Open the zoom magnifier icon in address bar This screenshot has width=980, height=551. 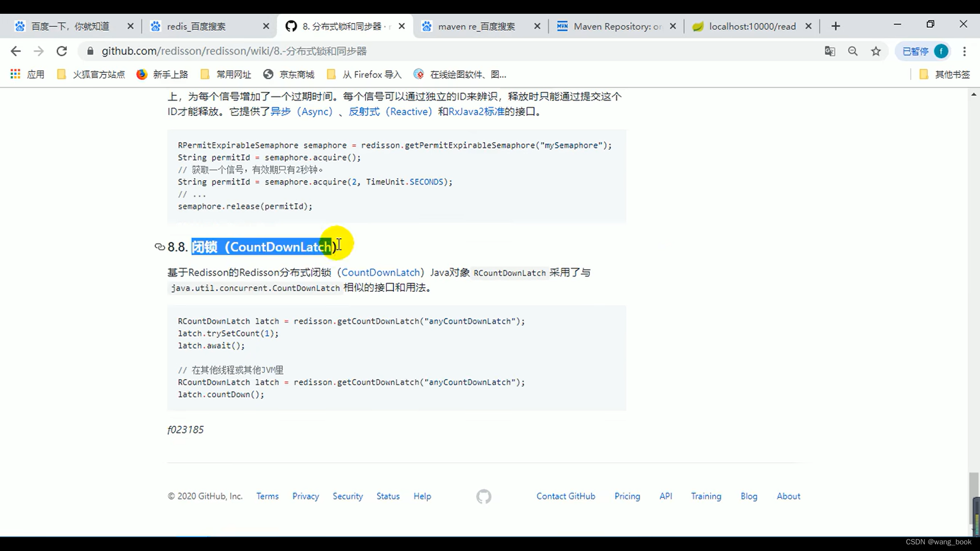[x=853, y=51]
